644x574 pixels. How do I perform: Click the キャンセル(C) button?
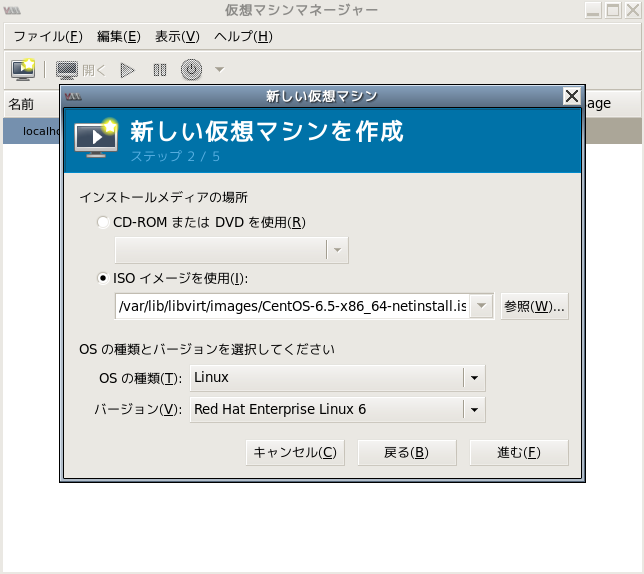coord(295,452)
